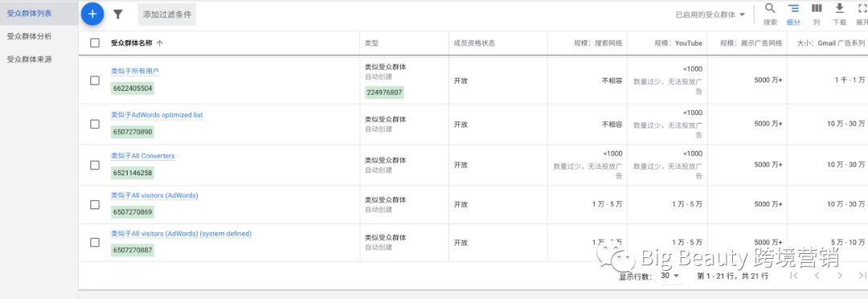Click the 规模：YouTube column header

point(678,43)
